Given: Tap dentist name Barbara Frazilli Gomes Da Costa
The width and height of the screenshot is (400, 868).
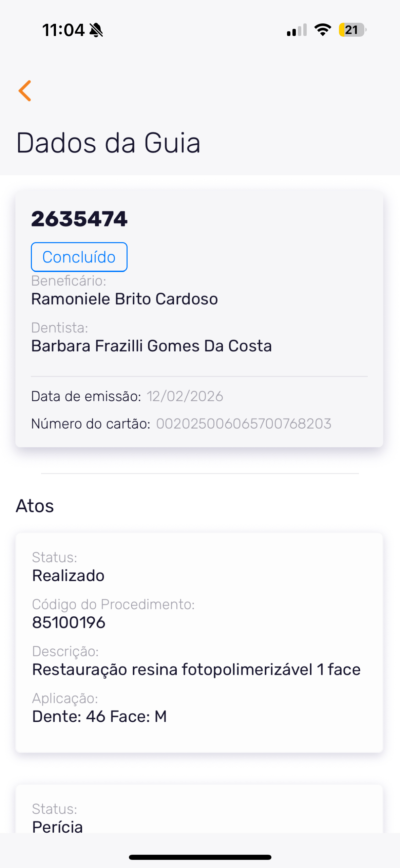Looking at the screenshot, I should tap(151, 346).
